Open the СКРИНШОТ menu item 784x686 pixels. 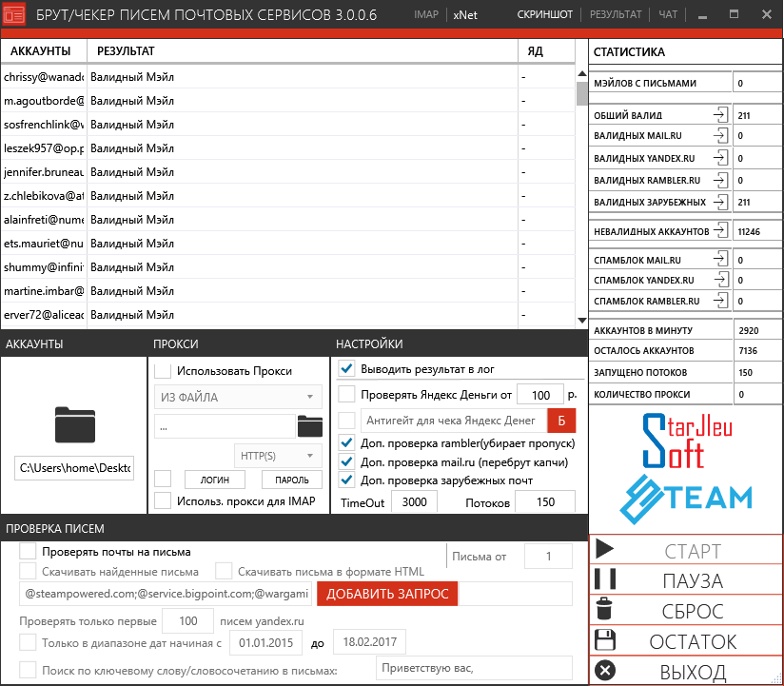(545, 15)
